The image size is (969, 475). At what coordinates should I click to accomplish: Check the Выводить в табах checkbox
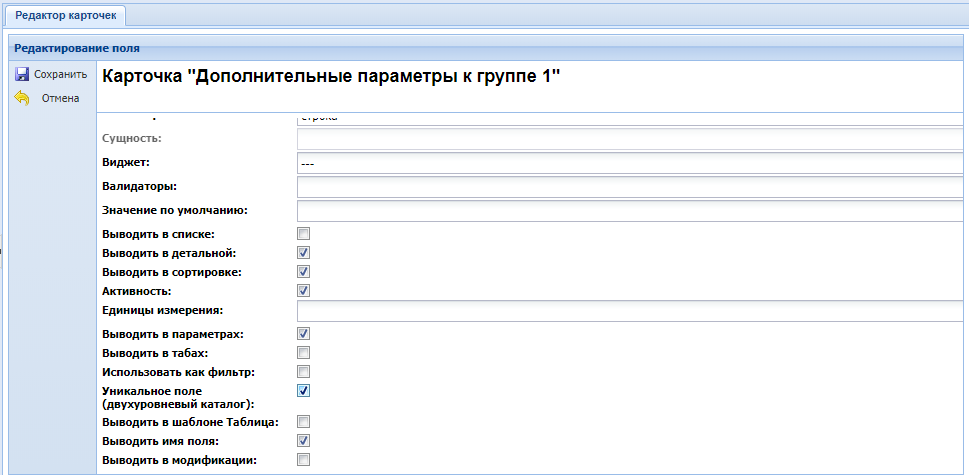tap(304, 353)
